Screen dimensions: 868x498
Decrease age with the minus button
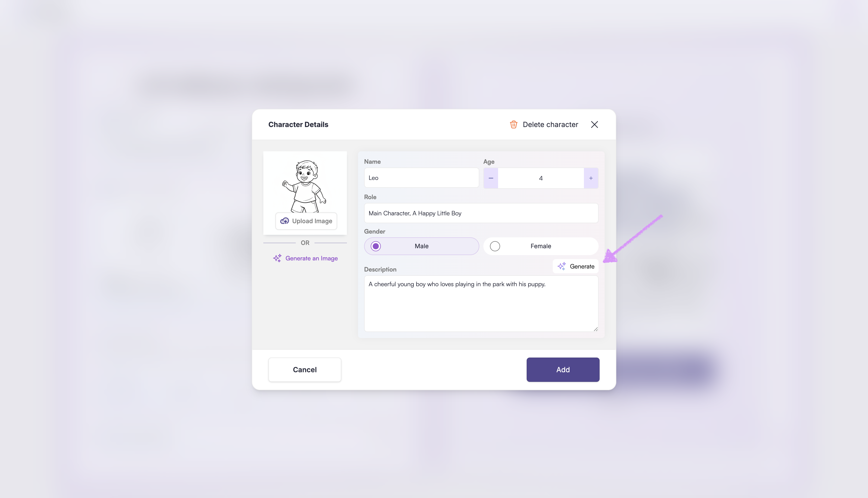point(491,178)
